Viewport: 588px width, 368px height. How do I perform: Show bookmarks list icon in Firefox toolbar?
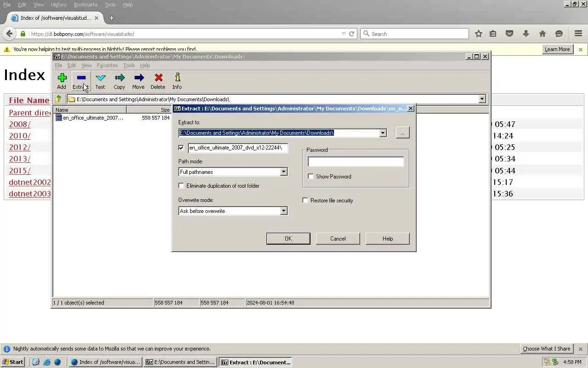click(493, 34)
